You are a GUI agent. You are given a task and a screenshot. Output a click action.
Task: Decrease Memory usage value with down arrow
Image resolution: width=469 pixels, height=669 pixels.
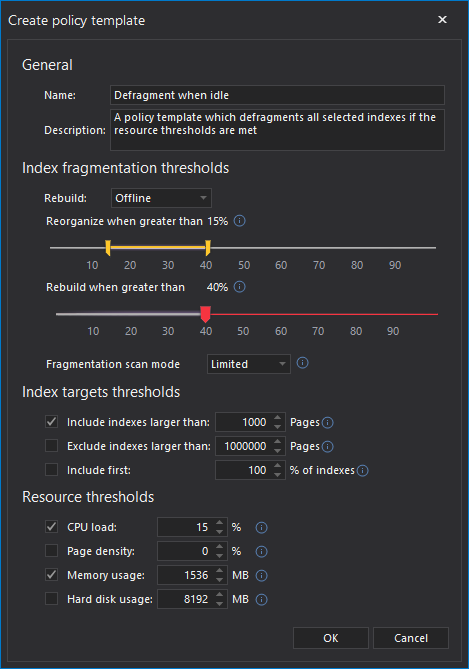[219, 580]
